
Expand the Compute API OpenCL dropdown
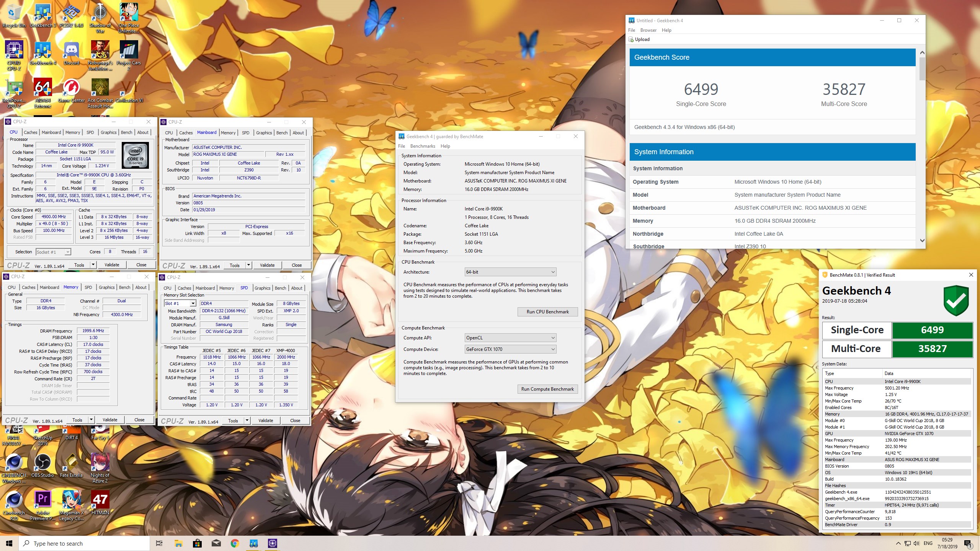(510, 338)
